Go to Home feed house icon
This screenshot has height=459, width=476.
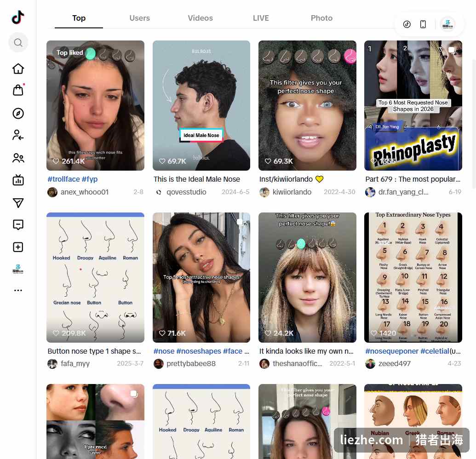point(18,69)
